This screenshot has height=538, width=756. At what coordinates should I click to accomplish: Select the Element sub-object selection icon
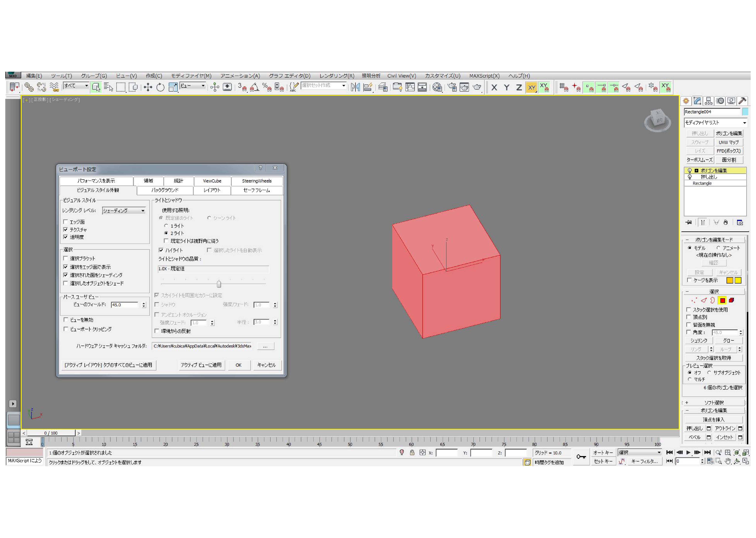pyautogui.click(x=731, y=300)
